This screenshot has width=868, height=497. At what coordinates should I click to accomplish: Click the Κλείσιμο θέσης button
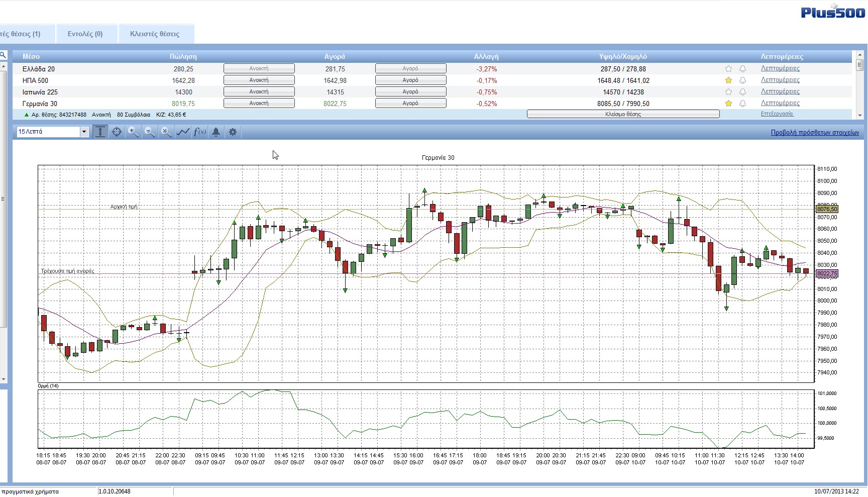pyautogui.click(x=623, y=114)
